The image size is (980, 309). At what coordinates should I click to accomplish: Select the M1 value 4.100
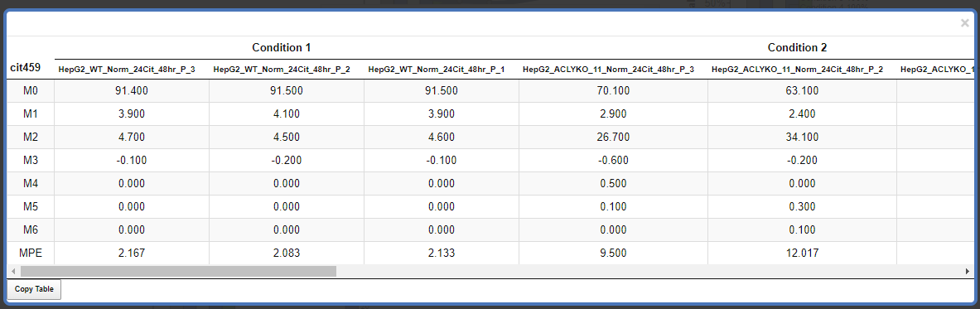pos(287,113)
